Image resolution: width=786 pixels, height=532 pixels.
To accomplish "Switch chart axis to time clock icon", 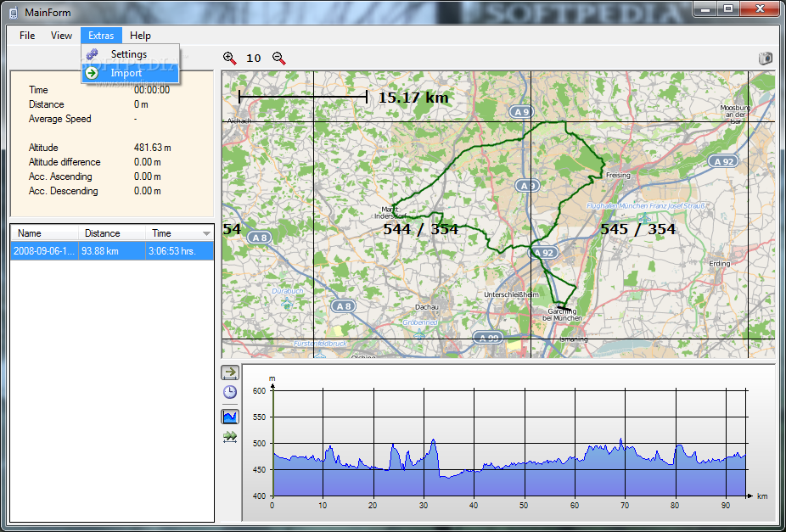I will point(230,392).
